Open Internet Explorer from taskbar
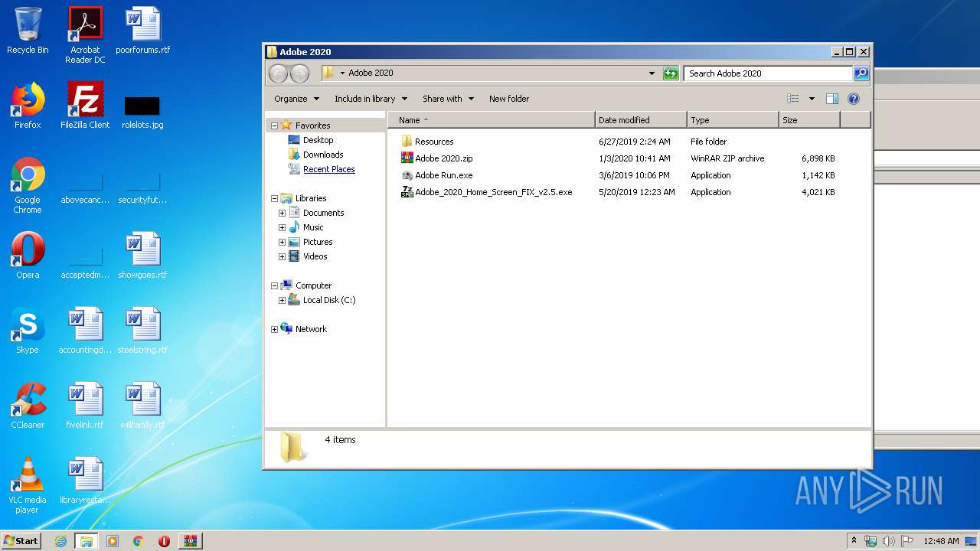Screen dimensions: 980x551 coord(60,541)
